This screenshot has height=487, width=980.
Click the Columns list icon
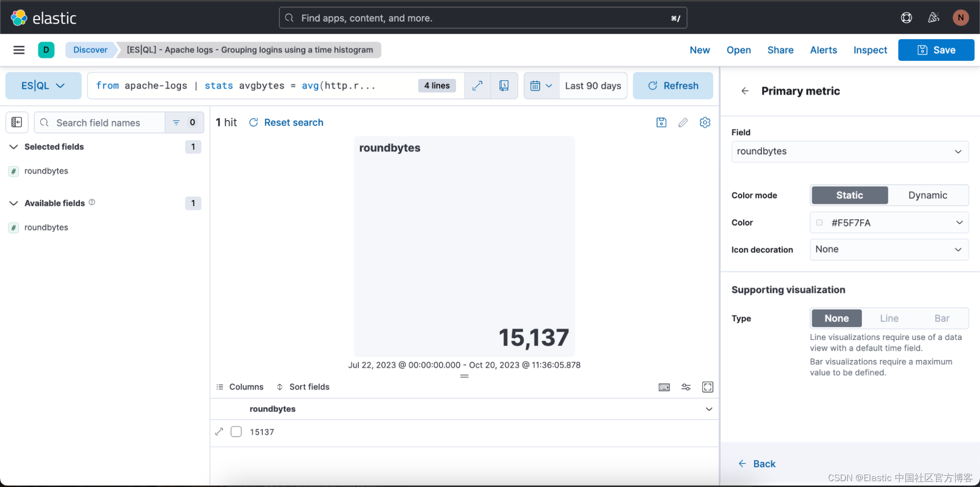(220, 387)
